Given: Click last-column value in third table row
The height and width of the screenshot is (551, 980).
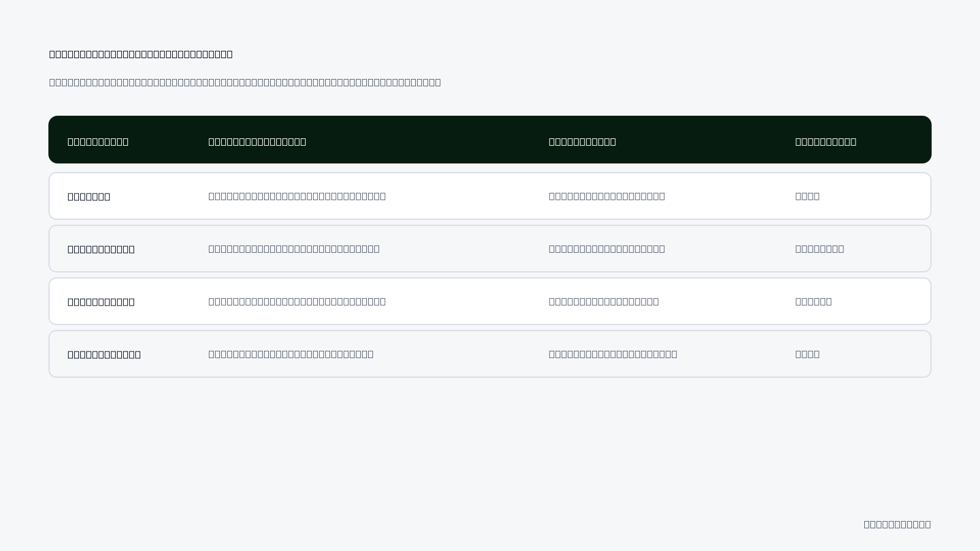Looking at the screenshot, I should [x=813, y=301].
